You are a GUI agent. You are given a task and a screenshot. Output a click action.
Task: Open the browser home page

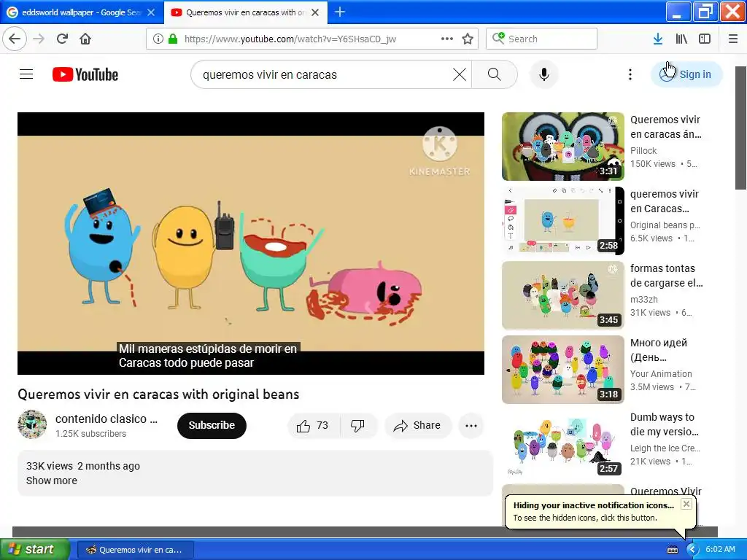tap(85, 39)
